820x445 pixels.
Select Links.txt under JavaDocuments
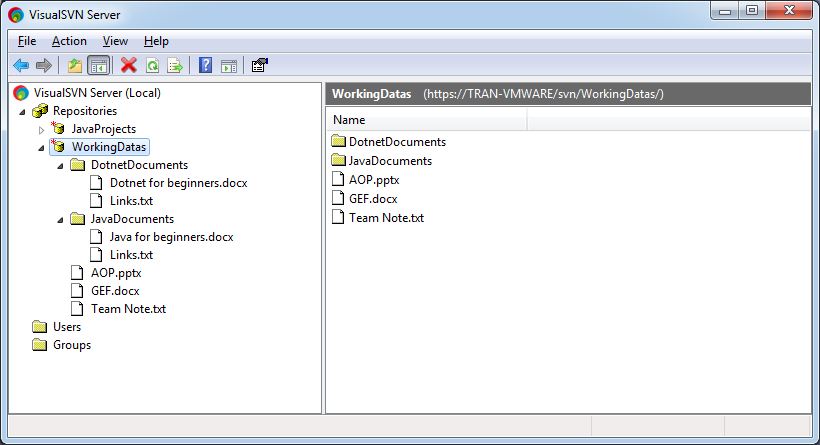[131, 255]
